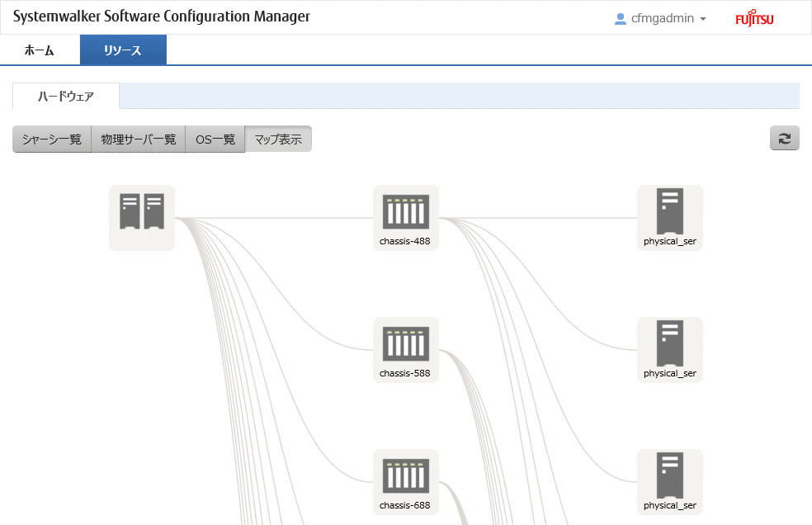
Task: Refresh the map with the reload icon
Action: click(x=785, y=138)
